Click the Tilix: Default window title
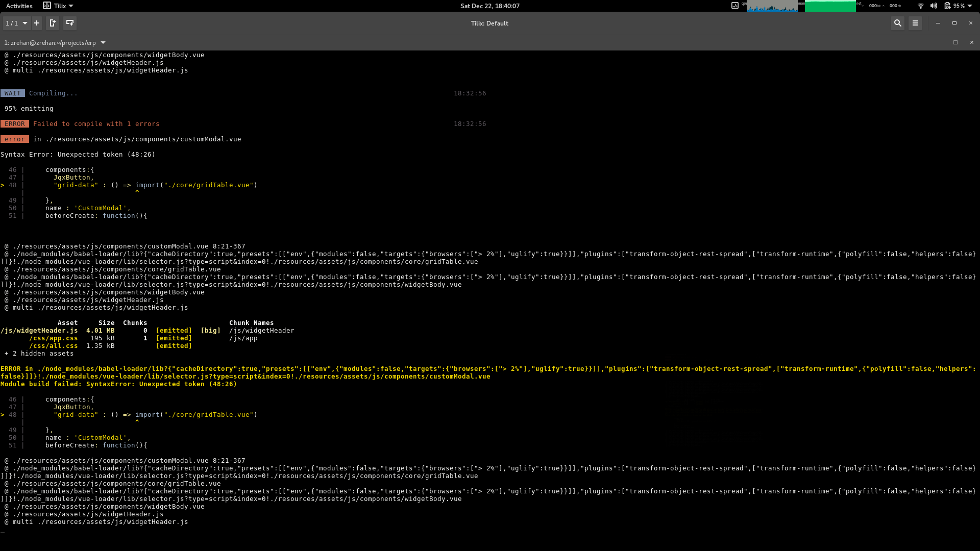This screenshot has width=980, height=551. click(x=489, y=23)
